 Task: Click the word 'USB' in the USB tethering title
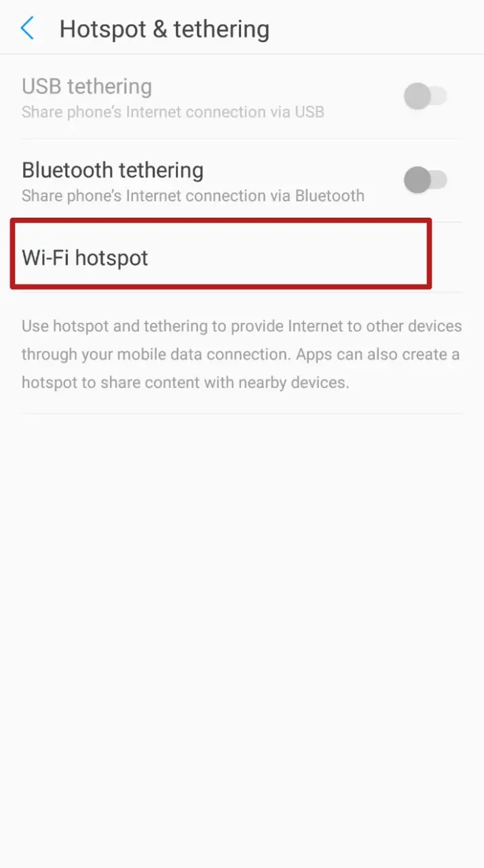[41, 87]
